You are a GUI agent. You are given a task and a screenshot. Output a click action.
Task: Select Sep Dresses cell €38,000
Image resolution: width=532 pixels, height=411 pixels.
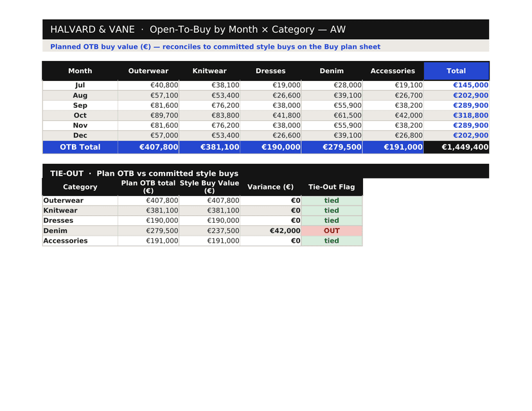(270, 105)
